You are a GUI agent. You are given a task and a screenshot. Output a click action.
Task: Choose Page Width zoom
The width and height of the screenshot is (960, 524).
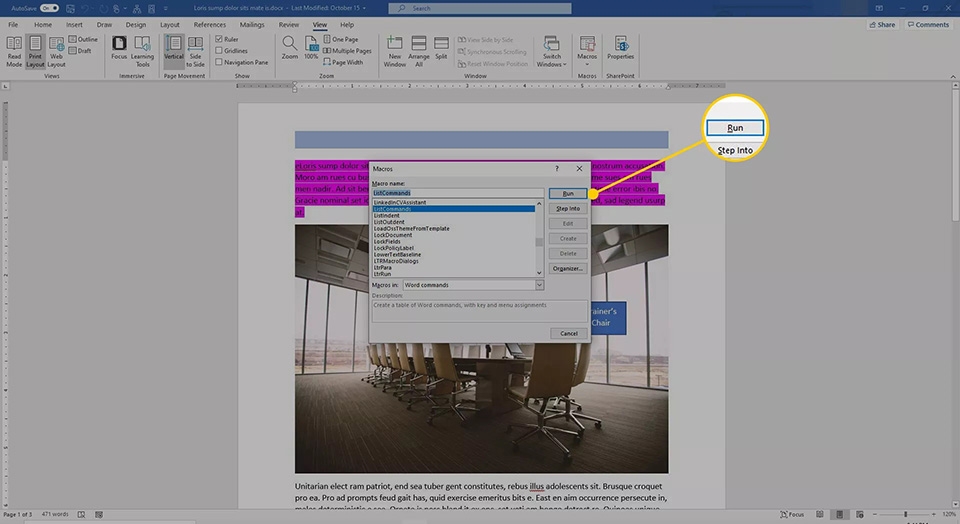coord(343,62)
